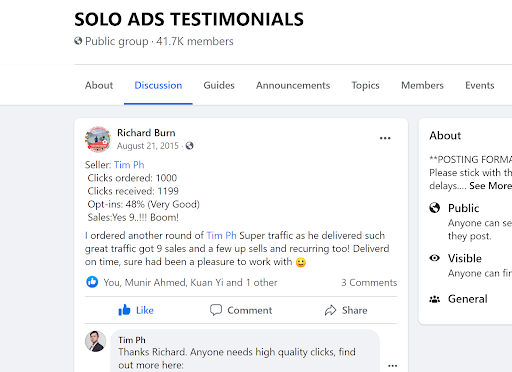The height and width of the screenshot is (372, 512).
Task: Expand the About description with See More
Action: click(x=490, y=186)
